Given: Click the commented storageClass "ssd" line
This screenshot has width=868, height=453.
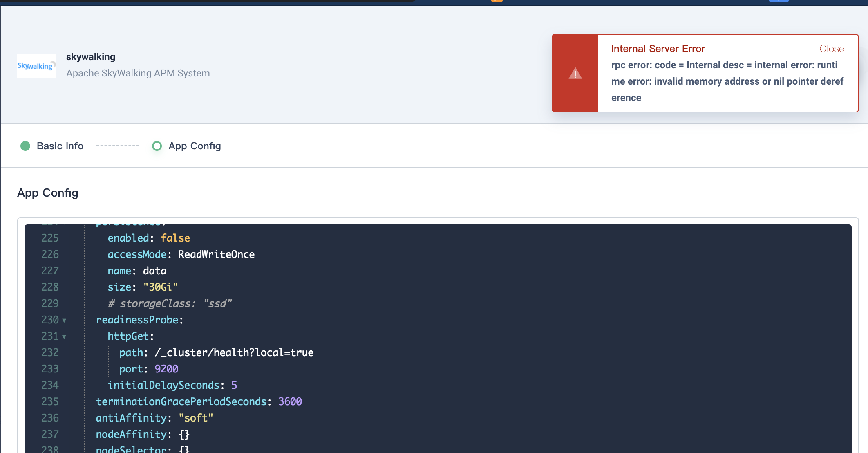Looking at the screenshot, I should tap(170, 303).
